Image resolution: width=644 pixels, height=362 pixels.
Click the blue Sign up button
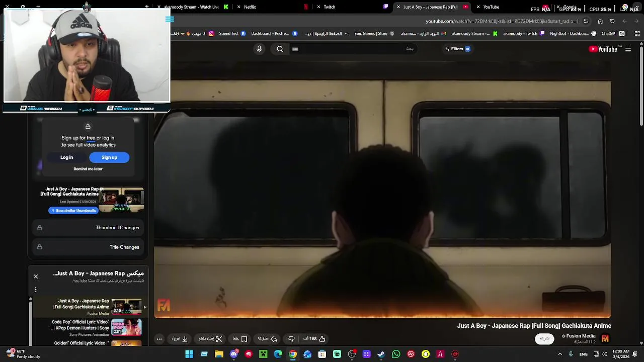pos(109,157)
